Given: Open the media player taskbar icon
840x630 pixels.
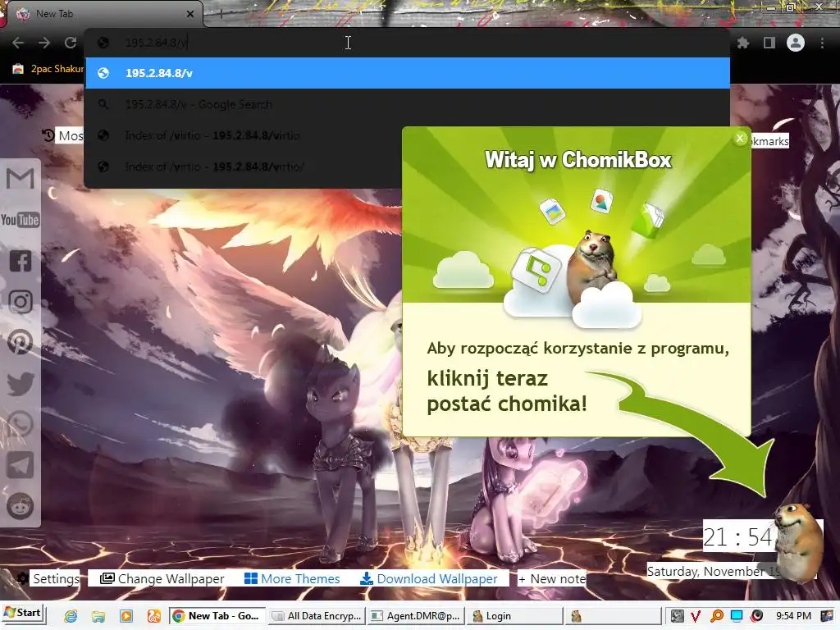Looking at the screenshot, I should [x=126, y=616].
